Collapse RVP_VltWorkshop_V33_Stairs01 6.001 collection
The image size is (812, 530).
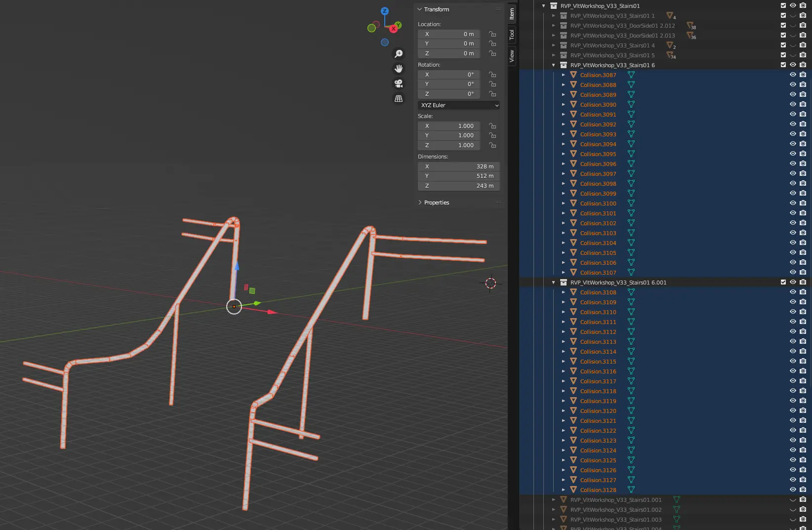tap(554, 282)
